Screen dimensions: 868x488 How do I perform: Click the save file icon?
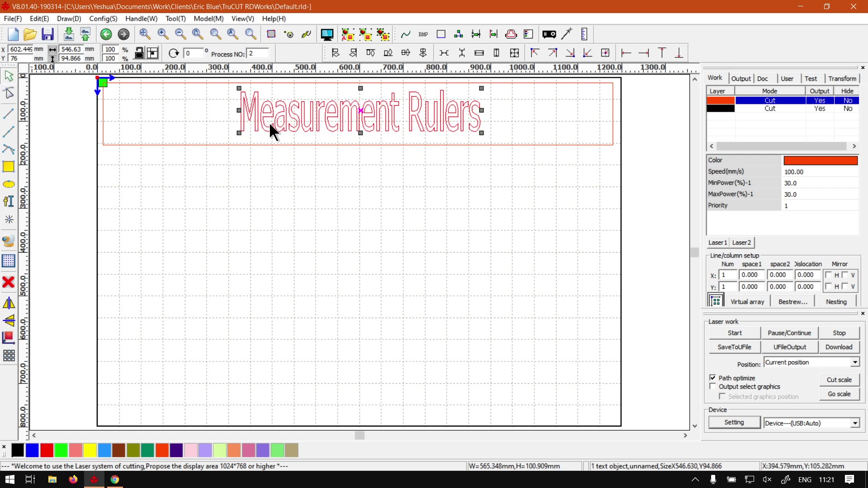[x=47, y=34]
